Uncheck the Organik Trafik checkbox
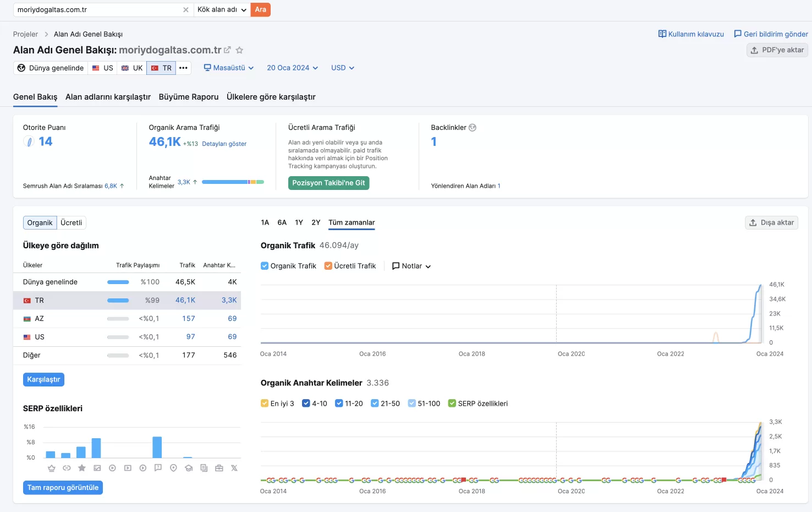 (265, 266)
